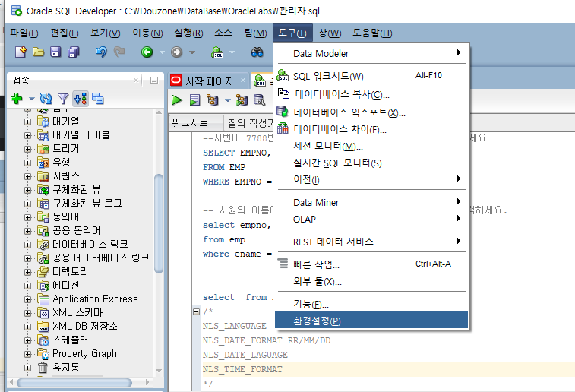This screenshot has height=392, width=575.
Task: Choose SQL 워크시트(W) menu entry
Action: tap(371, 76)
